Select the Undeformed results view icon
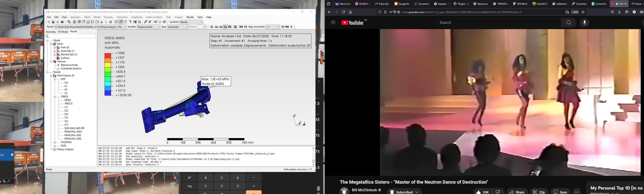 coord(212,27)
